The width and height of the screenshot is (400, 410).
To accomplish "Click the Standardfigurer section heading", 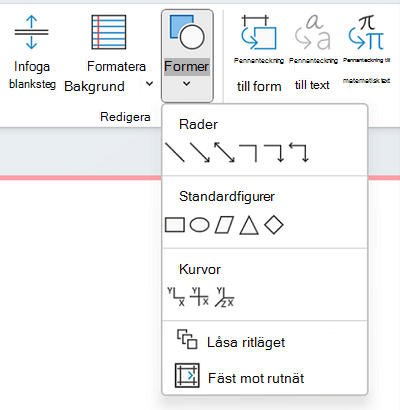I will click(x=227, y=196).
